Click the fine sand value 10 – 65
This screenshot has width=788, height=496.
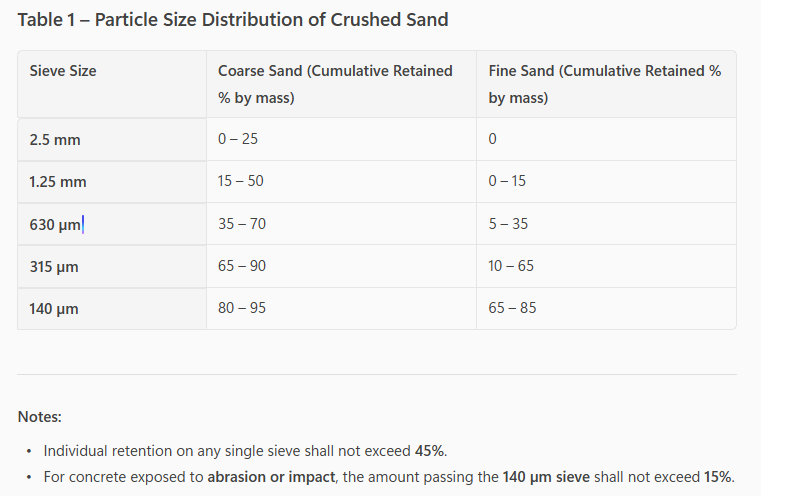pyautogui.click(x=512, y=266)
